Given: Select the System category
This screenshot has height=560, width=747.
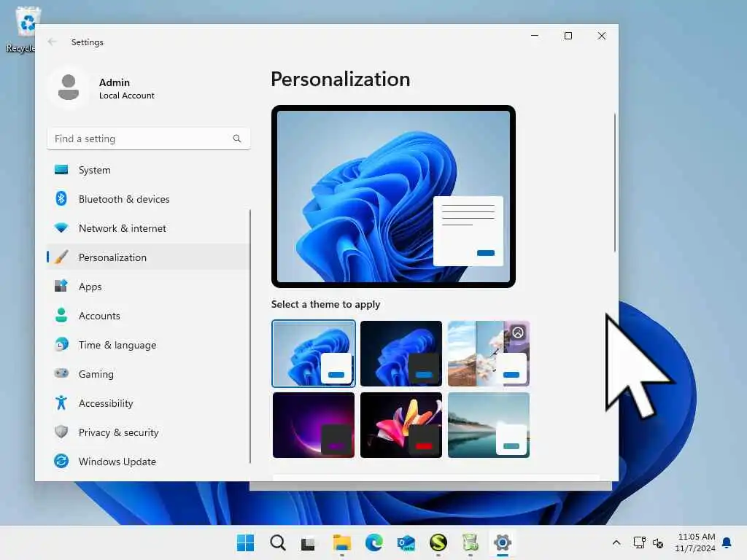Looking at the screenshot, I should [x=148, y=170].
